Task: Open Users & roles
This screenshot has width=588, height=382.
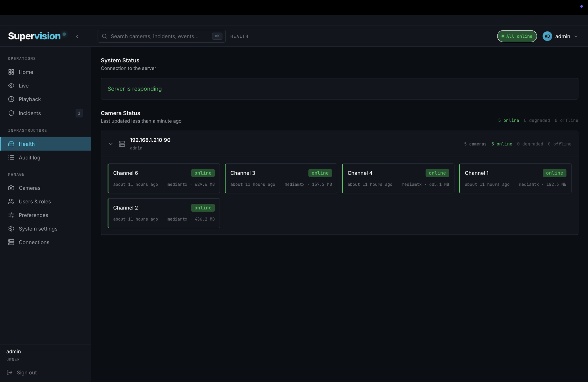Action: tap(46, 201)
